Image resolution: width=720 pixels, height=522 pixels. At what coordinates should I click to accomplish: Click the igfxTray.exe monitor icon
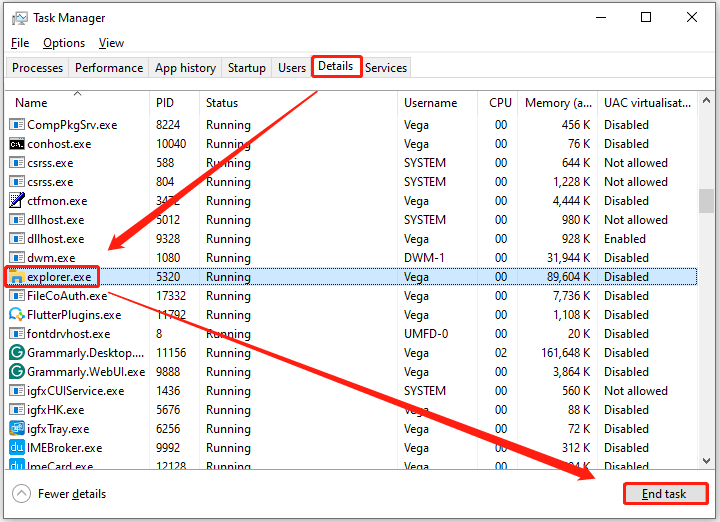coord(17,428)
